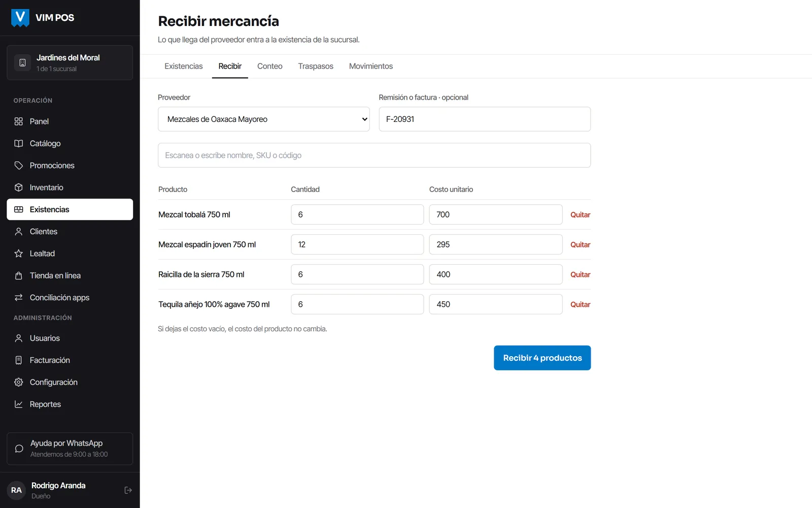Click the RA user avatar
Image resolution: width=812 pixels, height=508 pixels.
pos(16,490)
